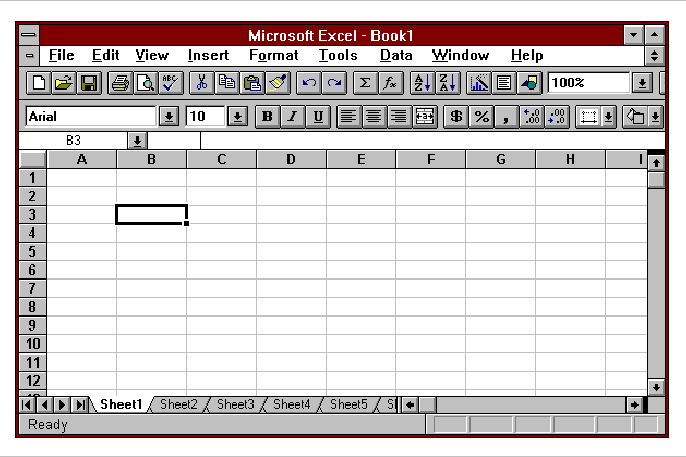The width and height of the screenshot is (686, 457).
Task: Open the Tools menu
Action: pyautogui.click(x=338, y=56)
